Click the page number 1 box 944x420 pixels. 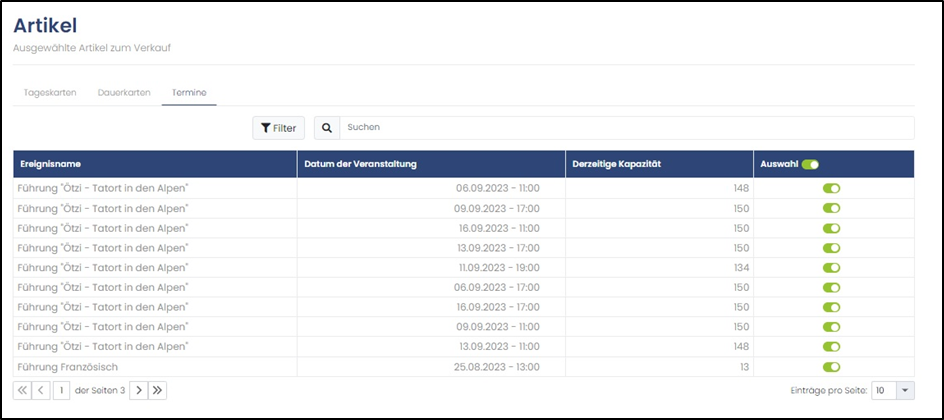61,391
